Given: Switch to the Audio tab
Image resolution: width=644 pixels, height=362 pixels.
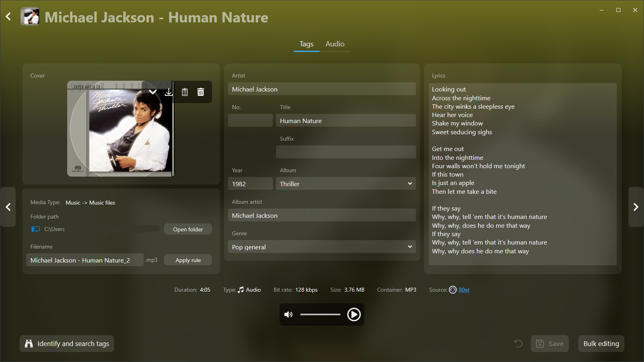Looking at the screenshot, I should pos(335,44).
